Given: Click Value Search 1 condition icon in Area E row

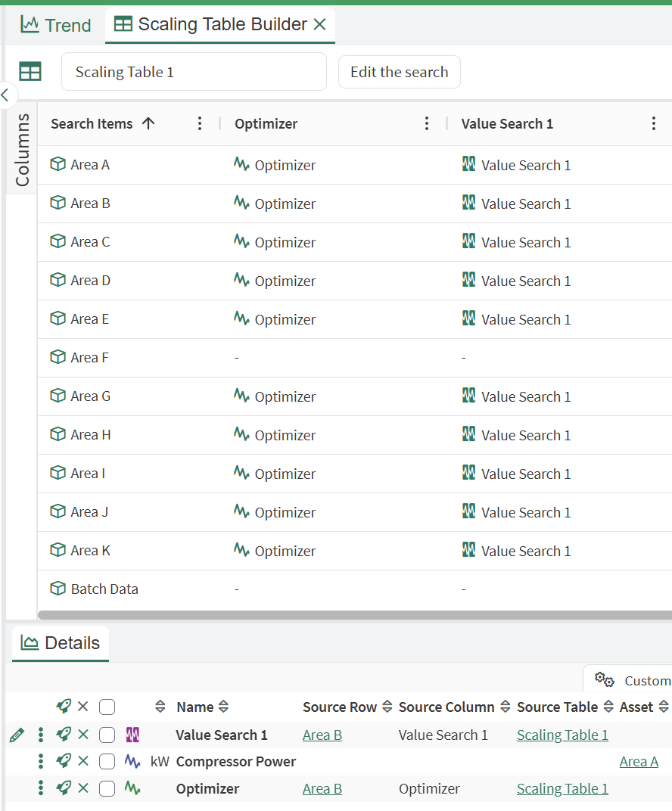Looking at the screenshot, I should (x=468, y=318).
